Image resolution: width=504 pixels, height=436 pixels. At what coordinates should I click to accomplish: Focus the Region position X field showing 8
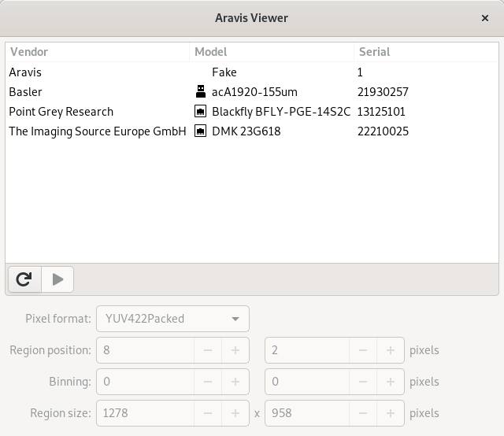point(146,350)
